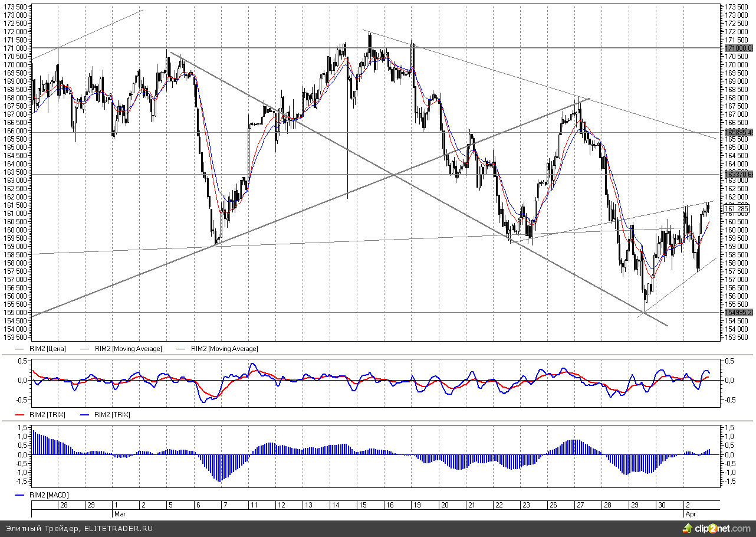Click date 14 on the time axis

[x=334, y=505]
